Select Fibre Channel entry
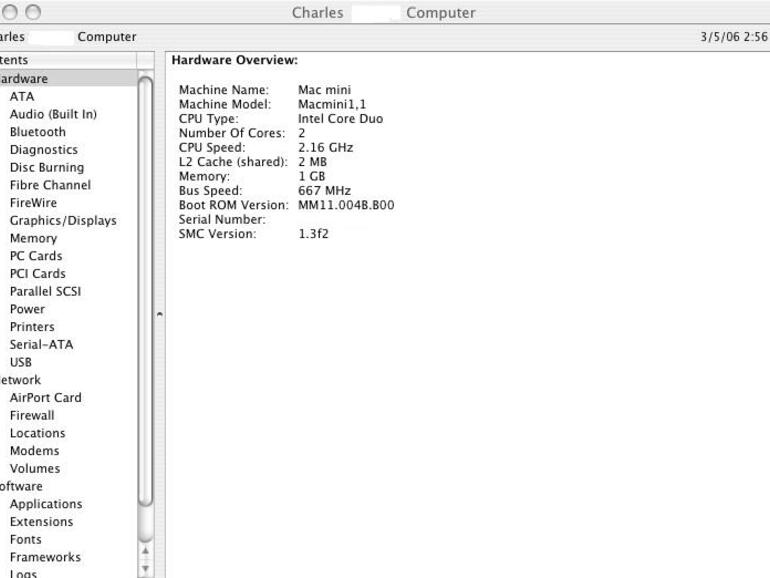770x578 pixels. [x=50, y=185]
